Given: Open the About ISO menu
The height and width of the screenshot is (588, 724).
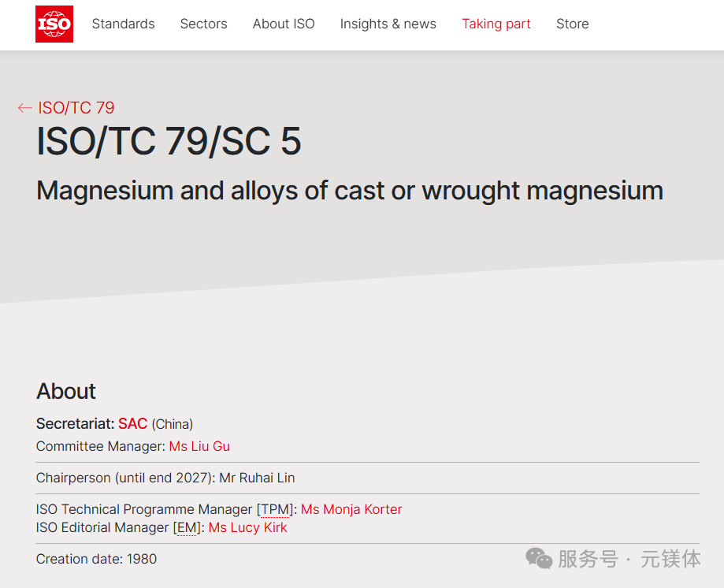Looking at the screenshot, I should click(284, 24).
